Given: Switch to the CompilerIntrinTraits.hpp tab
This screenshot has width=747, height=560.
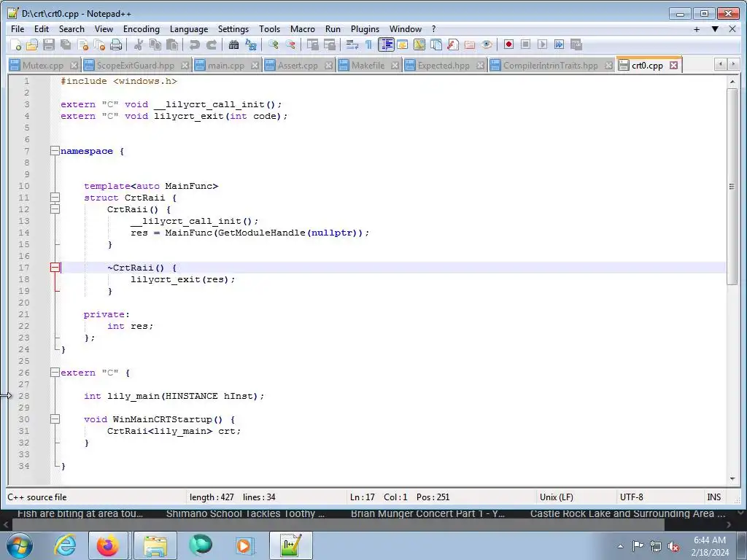Looking at the screenshot, I should (x=550, y=65).
